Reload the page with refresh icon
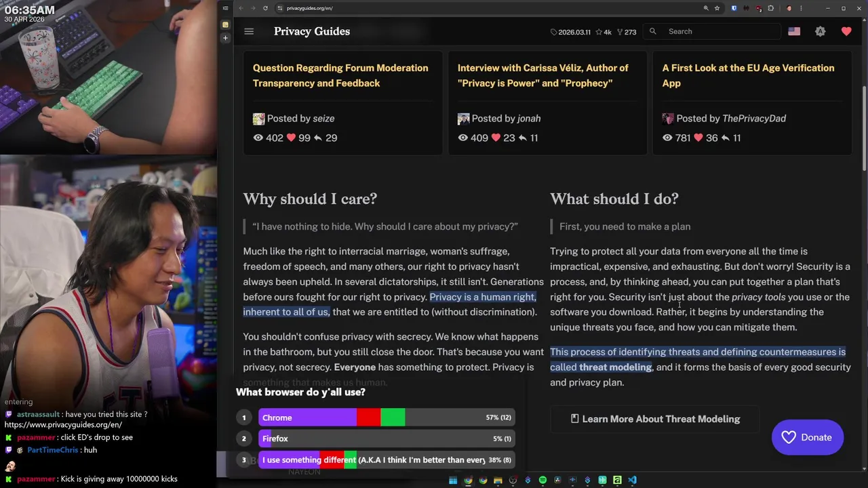Viewport: 868px width, 488px height. pos(265,8)
